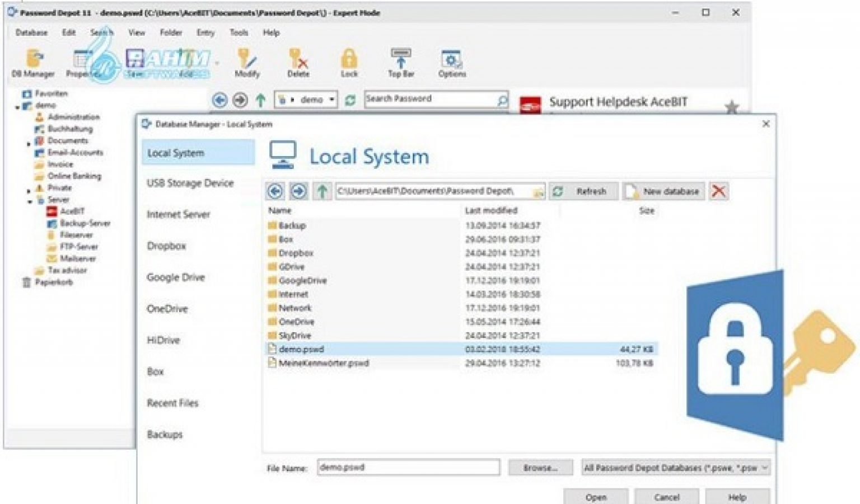
Task: Switch to USB Storage Device tab
Action: tap(190, 183)
